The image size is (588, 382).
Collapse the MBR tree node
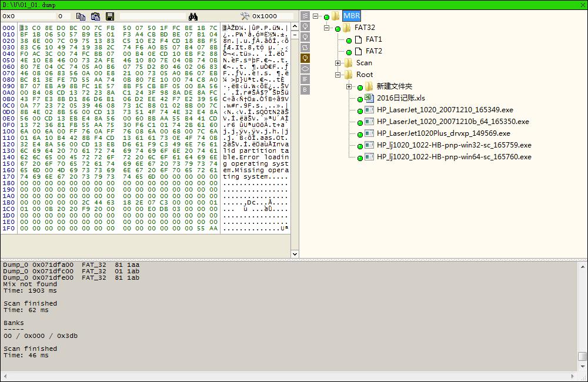tap(315, 16)
